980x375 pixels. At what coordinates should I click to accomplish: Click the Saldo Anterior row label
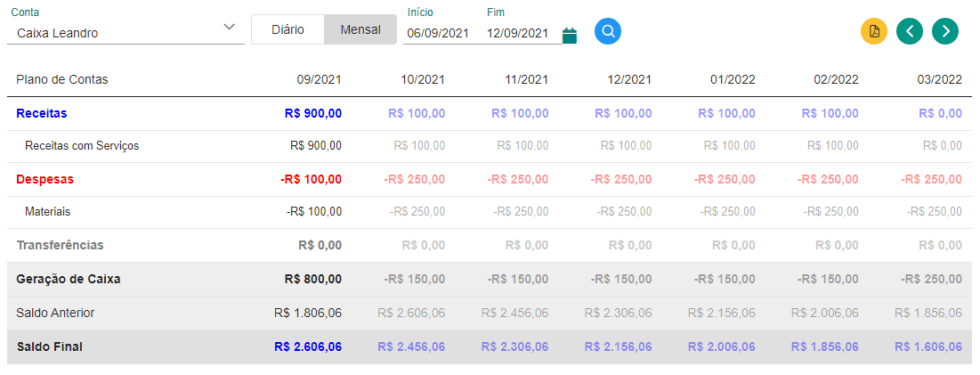click(55, 313)
